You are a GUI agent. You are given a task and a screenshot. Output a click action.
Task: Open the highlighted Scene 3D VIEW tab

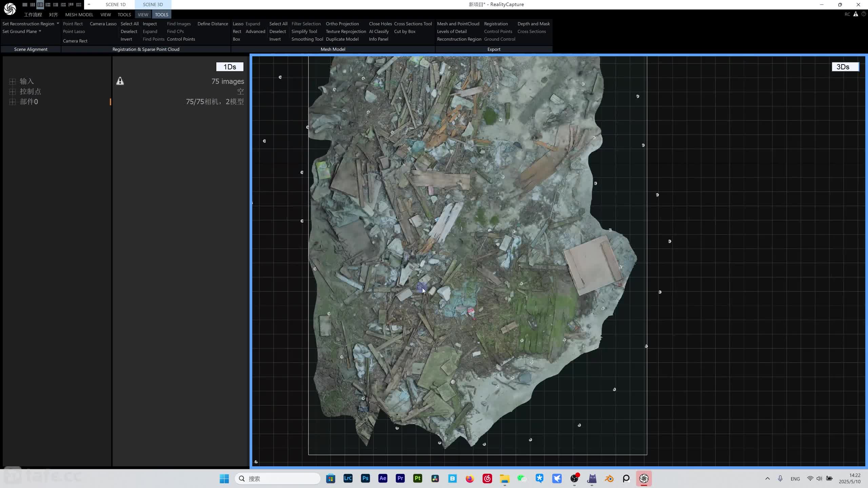pyautogui.click(x=143, y=15)
